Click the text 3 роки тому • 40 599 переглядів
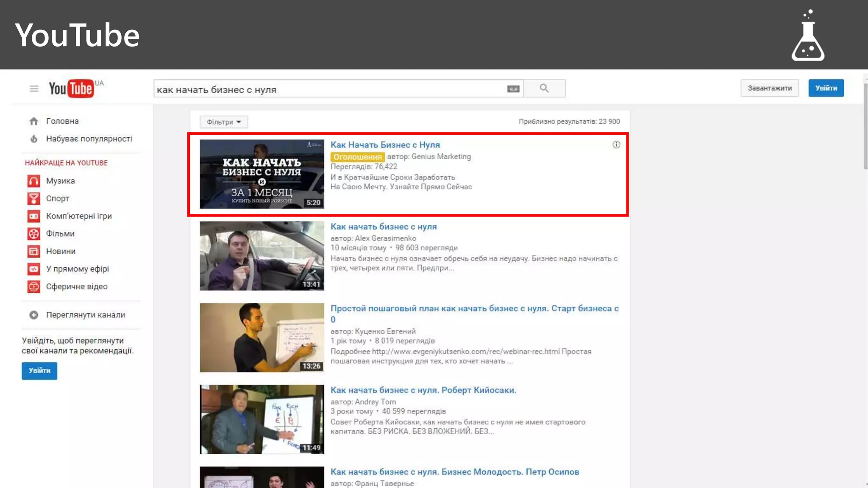The height and width of the screenshot is (488, 868). tap(388, 411)
